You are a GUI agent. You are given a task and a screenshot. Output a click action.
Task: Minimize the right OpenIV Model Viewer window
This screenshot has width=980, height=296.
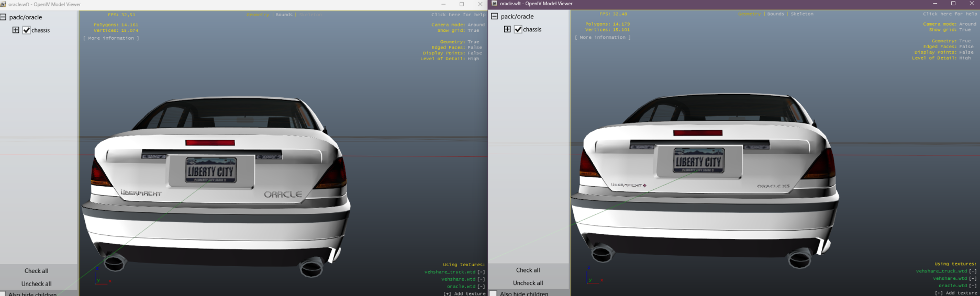pyautogui.click(x=935, y=4)
